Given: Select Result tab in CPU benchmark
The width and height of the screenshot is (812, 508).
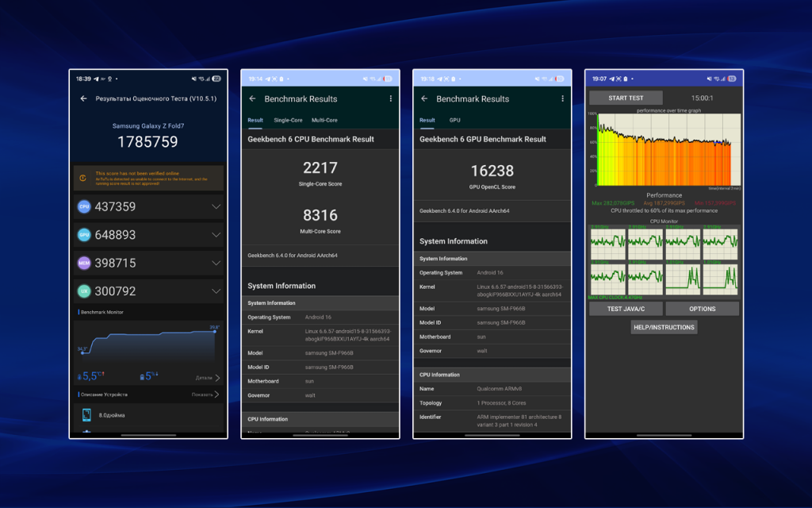Looking at the screenshot, I should click(x=255, y=121).
